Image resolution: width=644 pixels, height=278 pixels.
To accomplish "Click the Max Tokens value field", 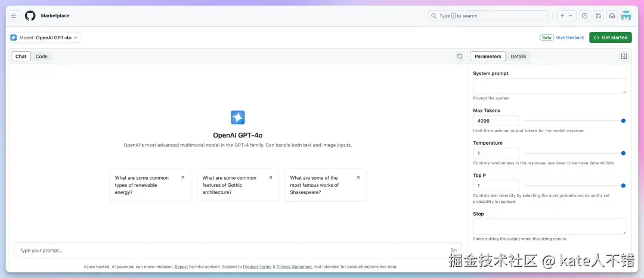I will coord(496,121).
